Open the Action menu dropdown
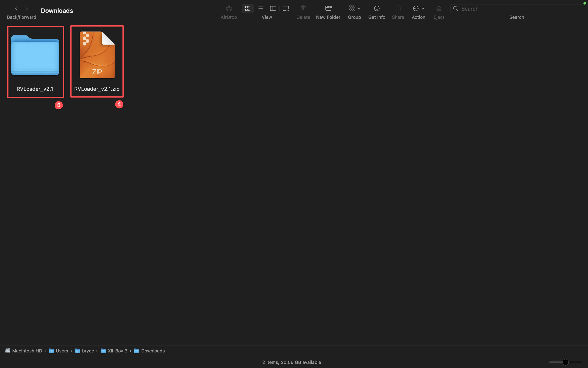Image resolution: width=588 pixels, height=368 pixels. [418, 9]
